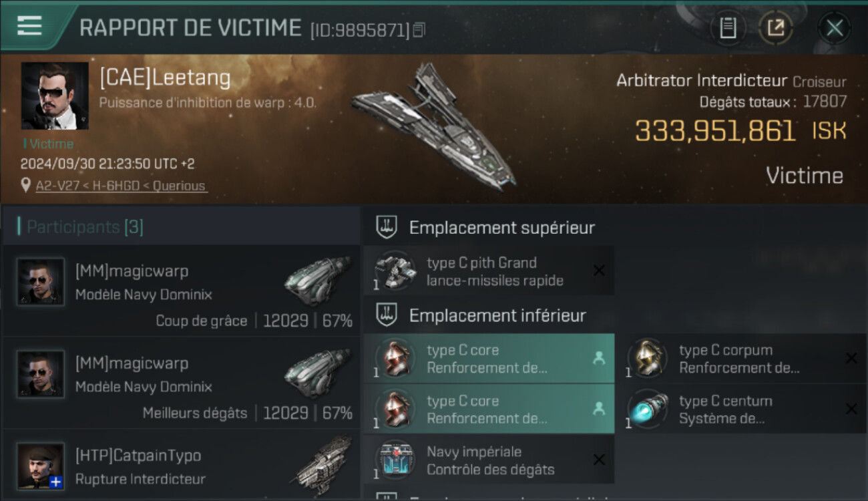Click the share/export report icon

coord(776,28)
